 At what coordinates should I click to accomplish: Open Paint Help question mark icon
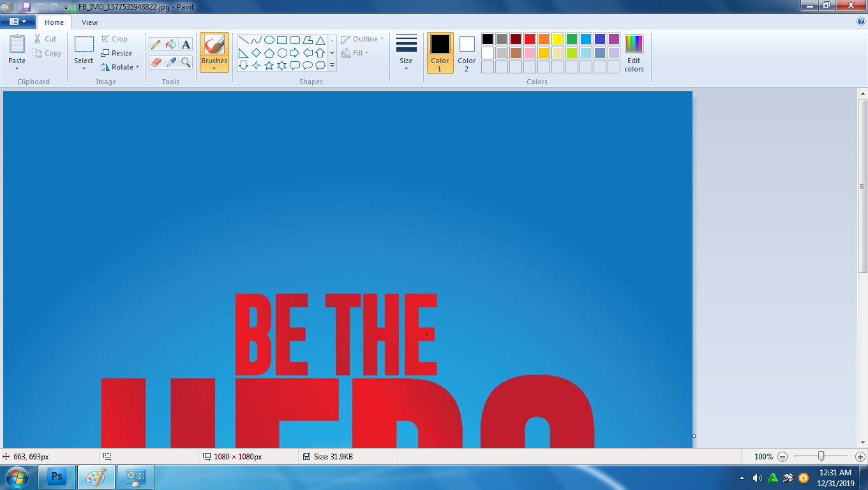point(861,21)
